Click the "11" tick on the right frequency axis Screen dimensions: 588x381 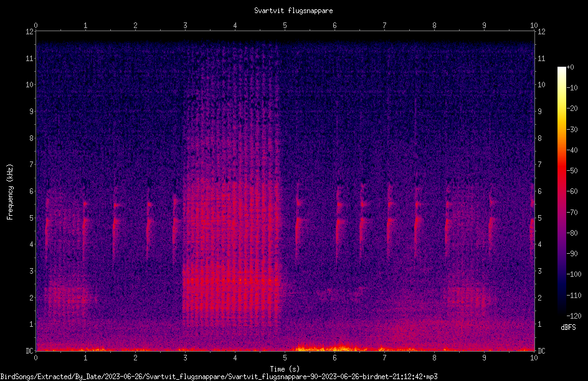[541, 59]
